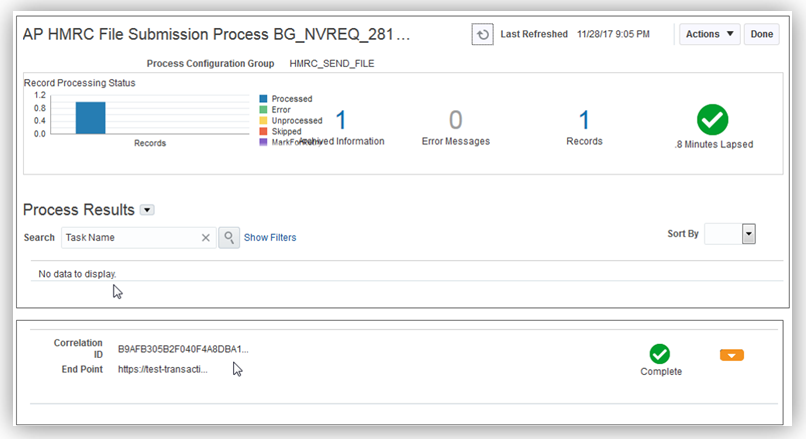Click the Record Processing Status heading
Viewport: 806px width, 439px height.
click(80, 83)
